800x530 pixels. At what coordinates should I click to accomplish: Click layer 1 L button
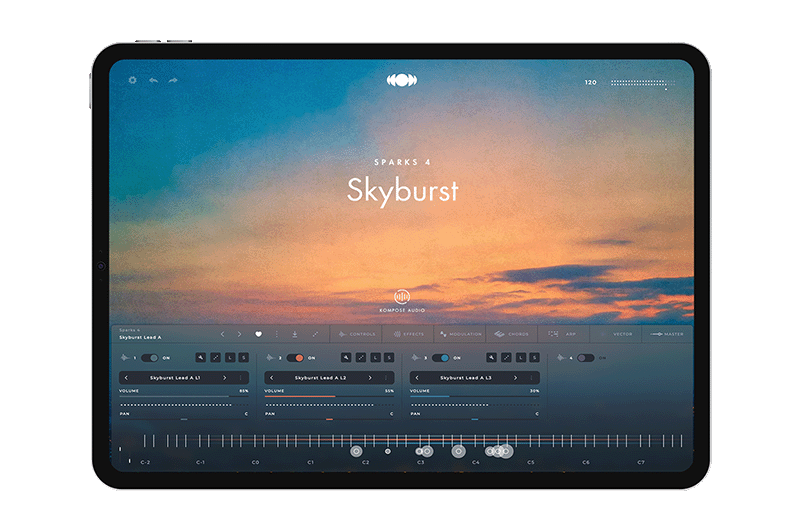tap(230, 358)
